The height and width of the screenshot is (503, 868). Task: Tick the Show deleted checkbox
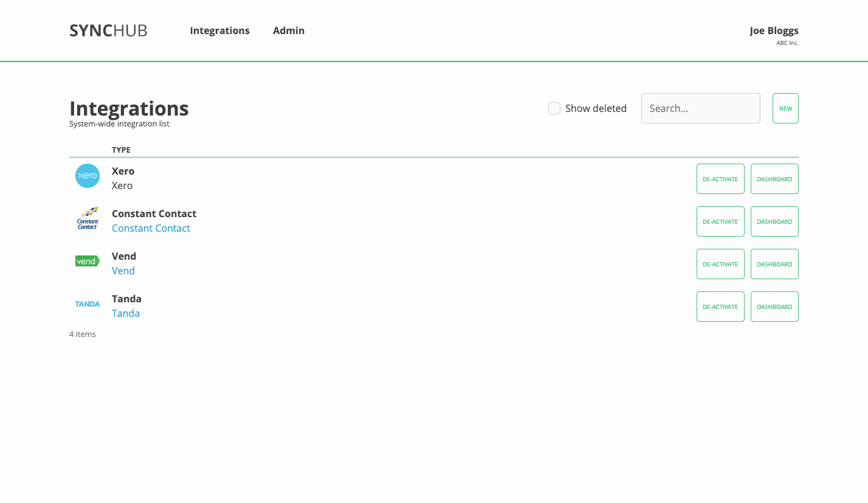click(554, 108)
